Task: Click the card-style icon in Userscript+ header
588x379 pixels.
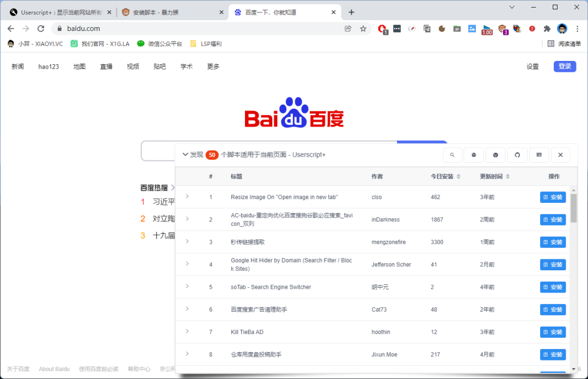Action: click(x=539, y=155)
